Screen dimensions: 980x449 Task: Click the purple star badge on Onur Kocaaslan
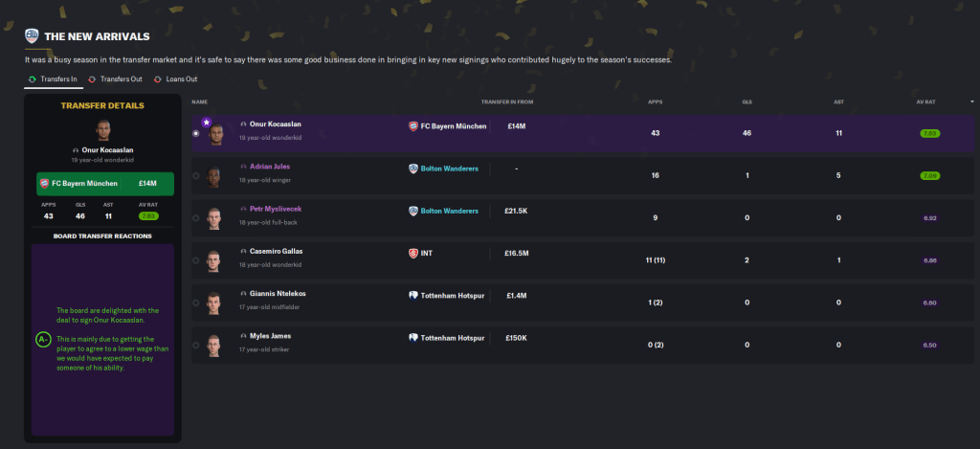pos(206,123)
